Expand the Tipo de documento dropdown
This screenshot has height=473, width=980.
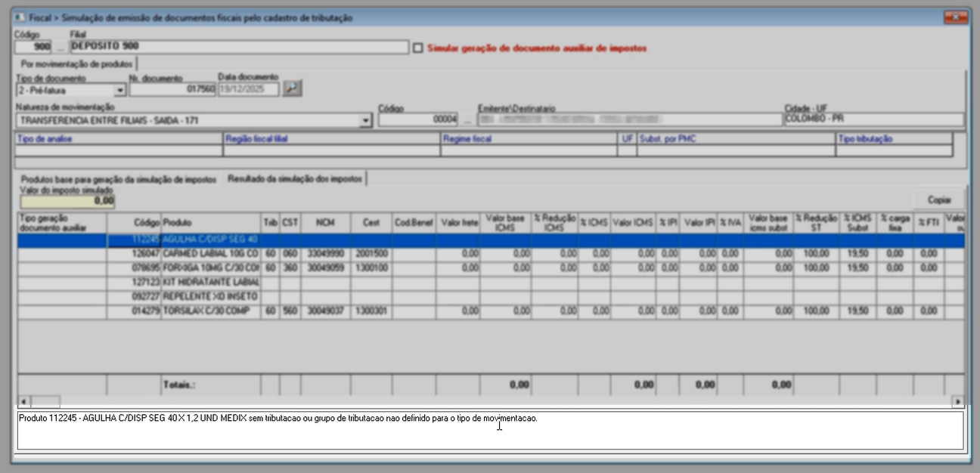[119, 90]
